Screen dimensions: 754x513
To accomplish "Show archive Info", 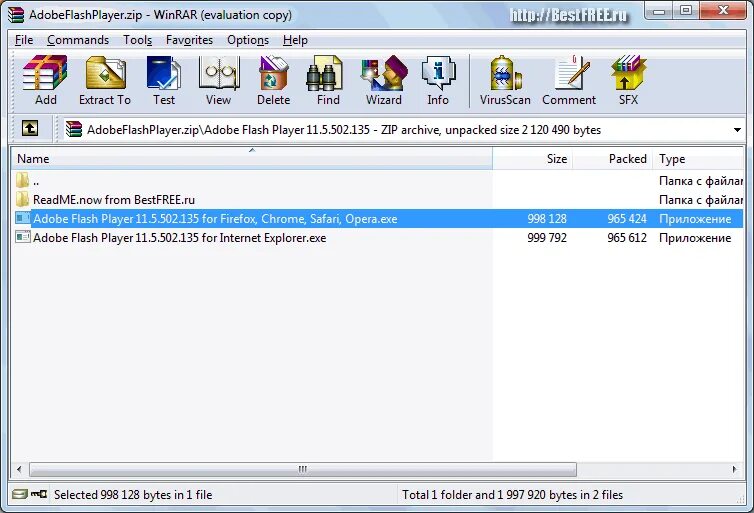I will (438, 80).
